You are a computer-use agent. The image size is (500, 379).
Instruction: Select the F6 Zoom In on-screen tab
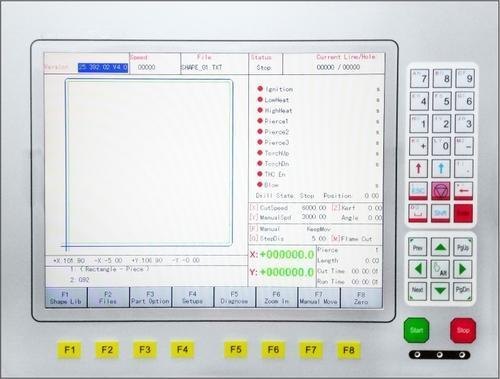(277, 297)
